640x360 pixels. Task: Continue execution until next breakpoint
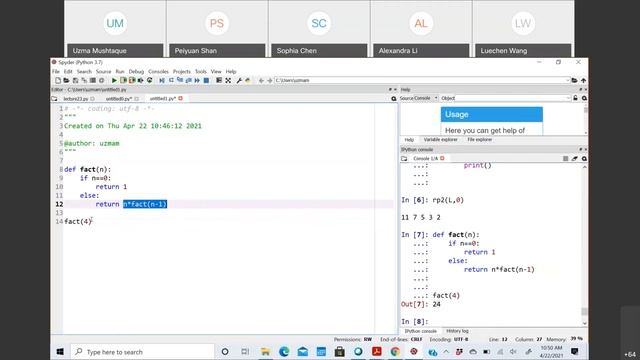point(197,80)
